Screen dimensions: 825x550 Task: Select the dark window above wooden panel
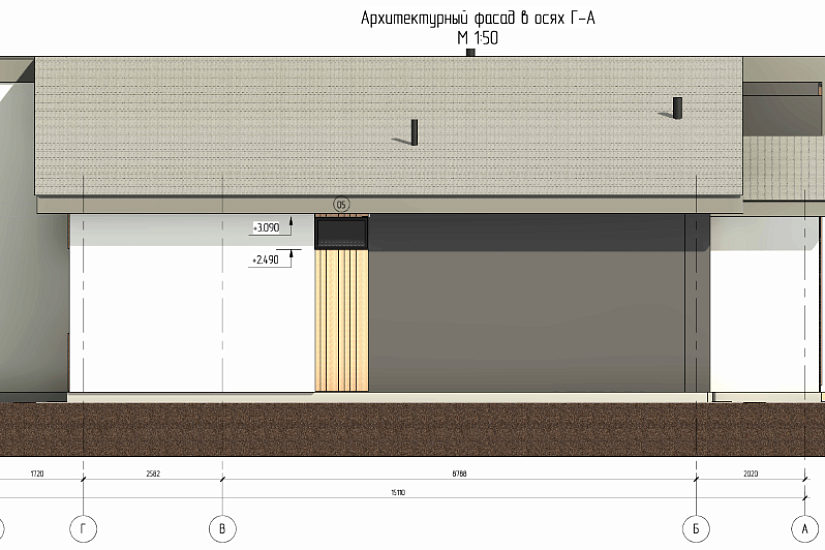pos(341,234)
